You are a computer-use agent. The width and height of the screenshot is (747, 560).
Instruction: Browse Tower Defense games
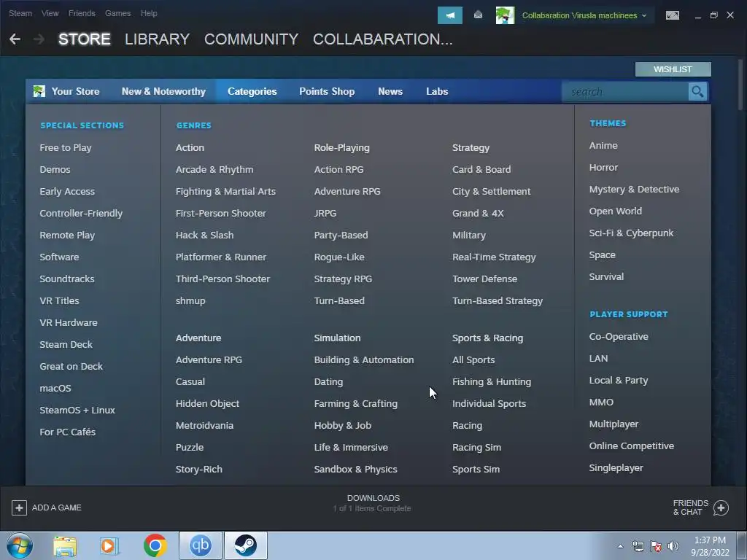[x=484, y=279]
